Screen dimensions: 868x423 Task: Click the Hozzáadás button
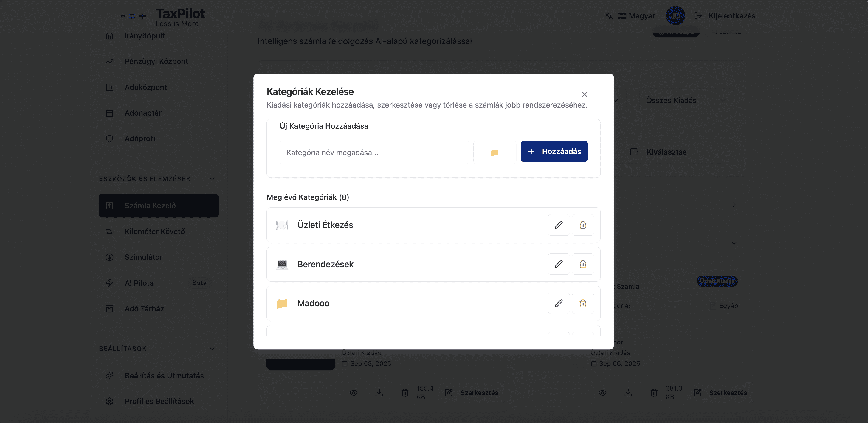(554, 152)
